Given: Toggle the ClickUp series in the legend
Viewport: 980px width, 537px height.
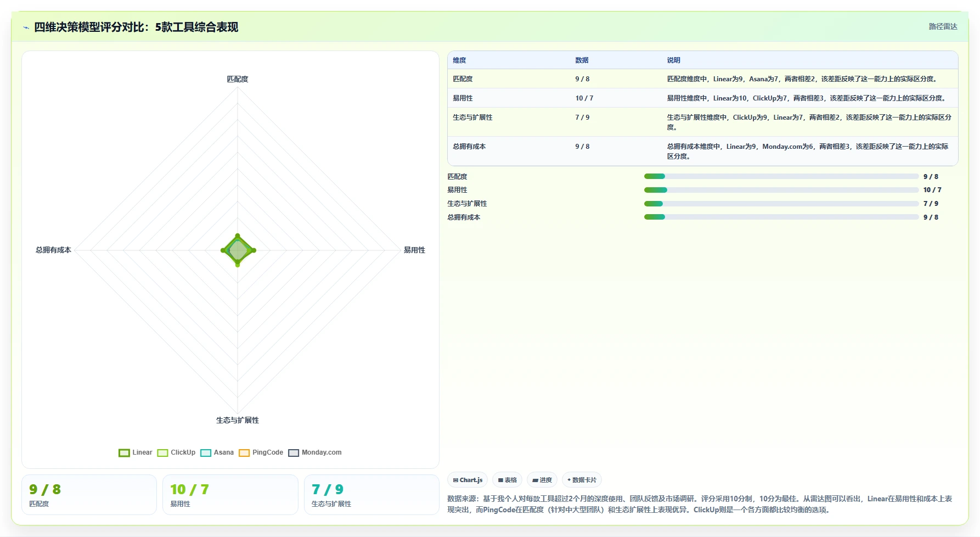Looking at the screenshot, I should tap(176, 452).
